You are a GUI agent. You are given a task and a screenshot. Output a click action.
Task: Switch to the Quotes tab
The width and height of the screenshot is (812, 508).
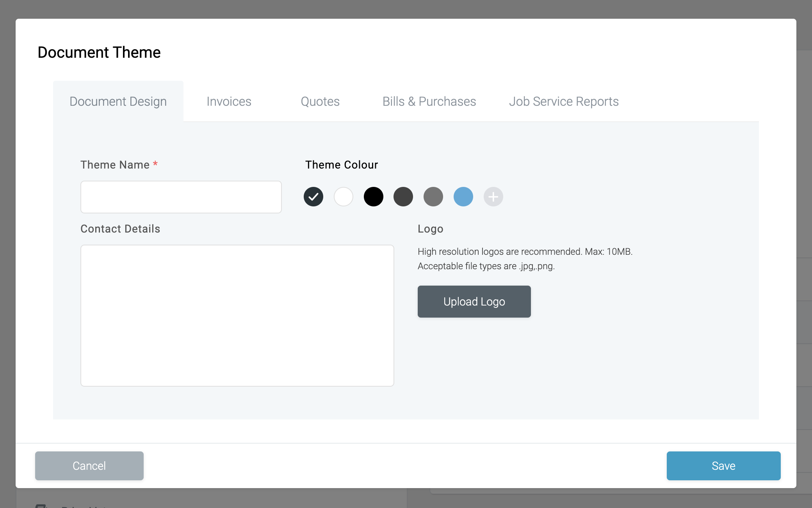coord(320,101)
